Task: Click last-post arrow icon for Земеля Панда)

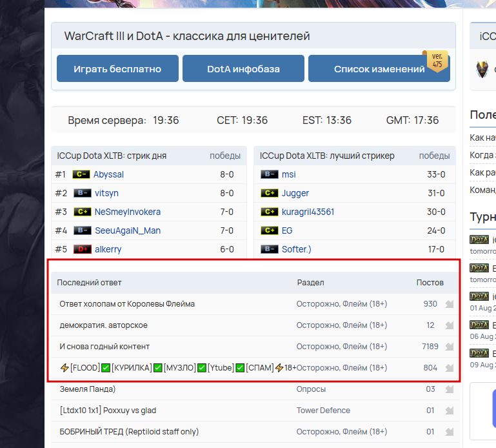Action: (449, 389)
